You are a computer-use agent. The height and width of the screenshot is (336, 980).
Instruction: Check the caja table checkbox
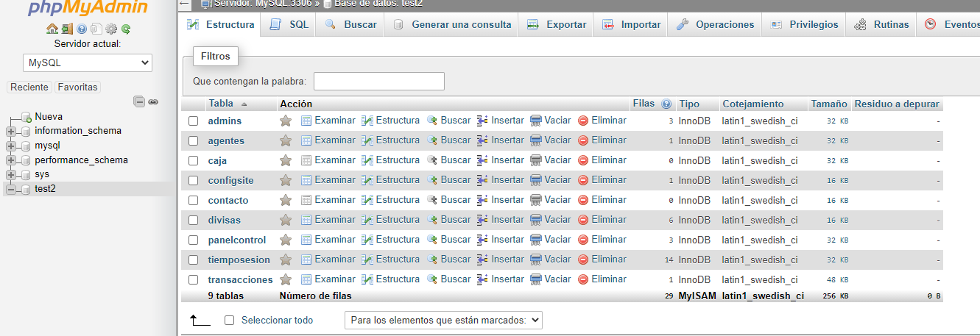(x=193, y=160)
